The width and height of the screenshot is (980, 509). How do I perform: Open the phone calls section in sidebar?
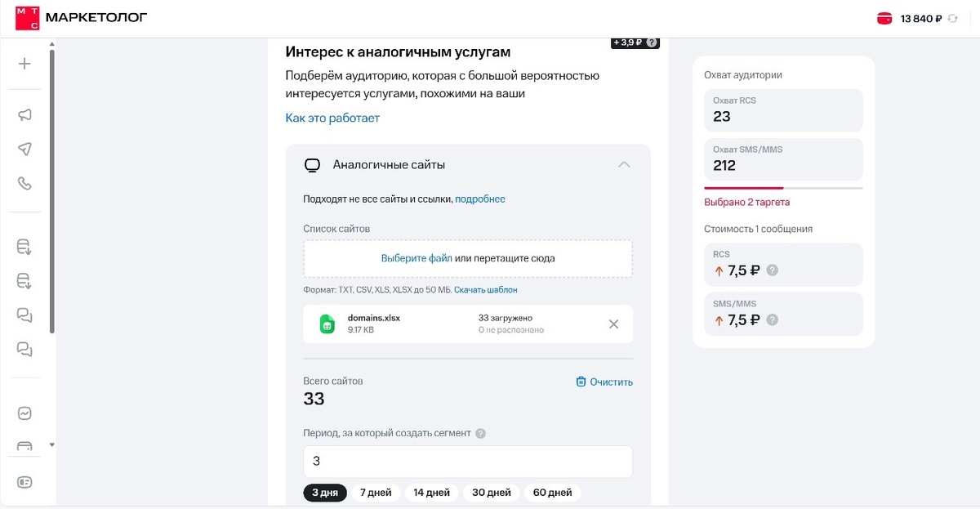(x=24, y=185)
